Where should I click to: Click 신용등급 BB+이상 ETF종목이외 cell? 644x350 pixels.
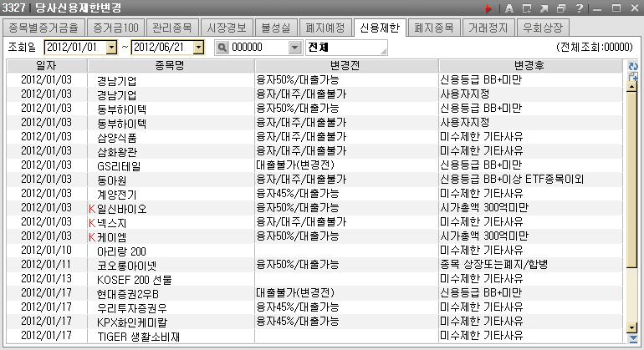(x=512, y=179)
